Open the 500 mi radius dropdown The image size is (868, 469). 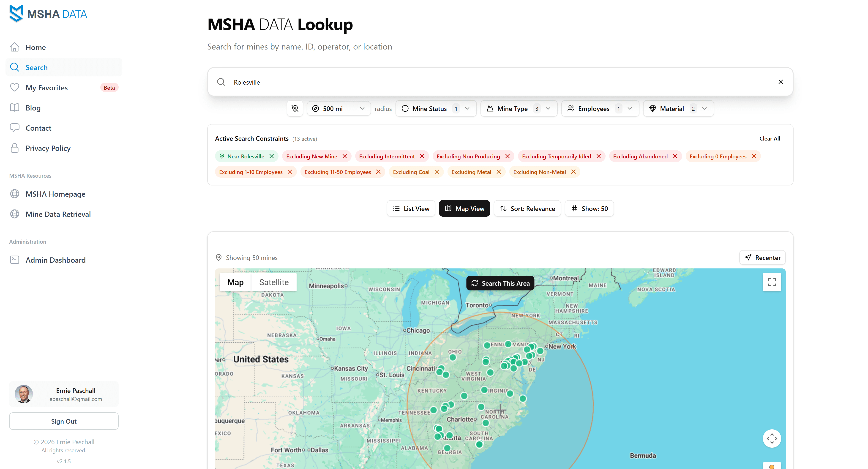[338, 108]
